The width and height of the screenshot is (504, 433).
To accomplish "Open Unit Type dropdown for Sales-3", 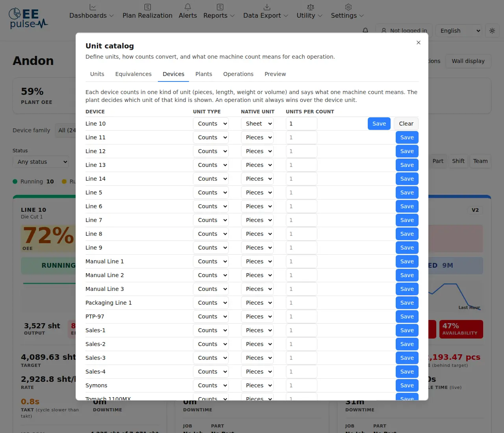I will point(211,358).
